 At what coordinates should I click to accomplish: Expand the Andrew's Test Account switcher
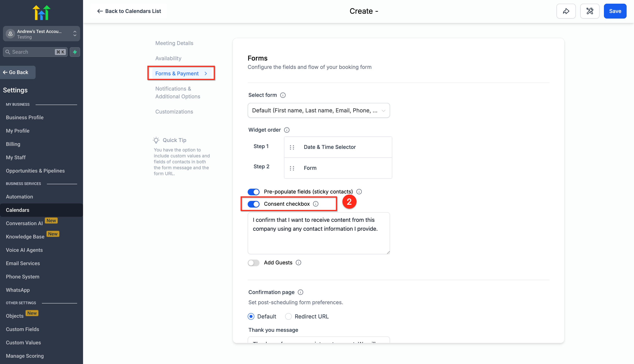coord(42,34)
